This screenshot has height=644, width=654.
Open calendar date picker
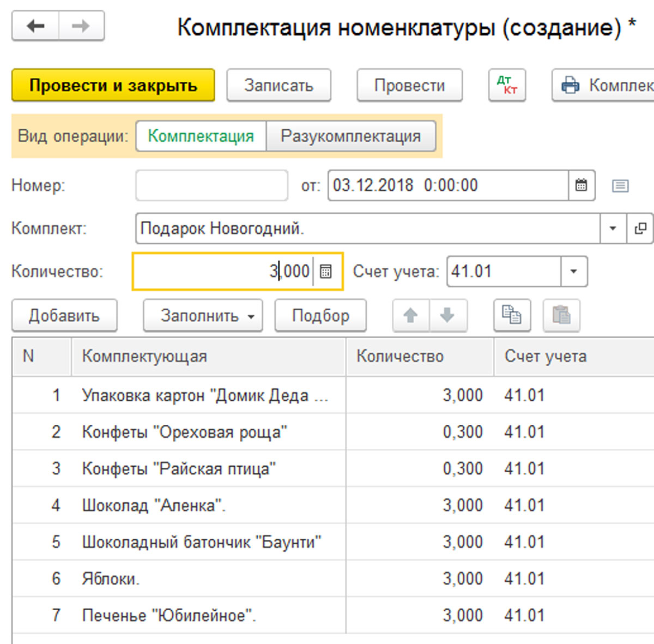582,185
